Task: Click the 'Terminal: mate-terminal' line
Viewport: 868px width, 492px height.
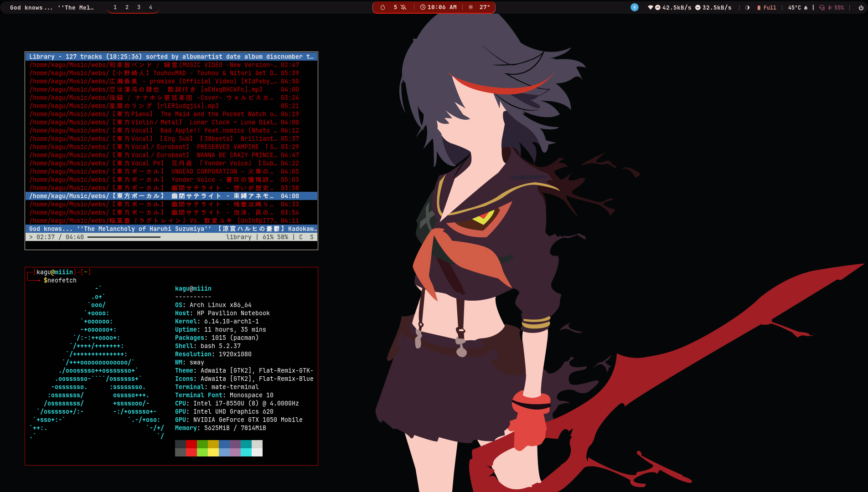Action: tap(217, 387)
